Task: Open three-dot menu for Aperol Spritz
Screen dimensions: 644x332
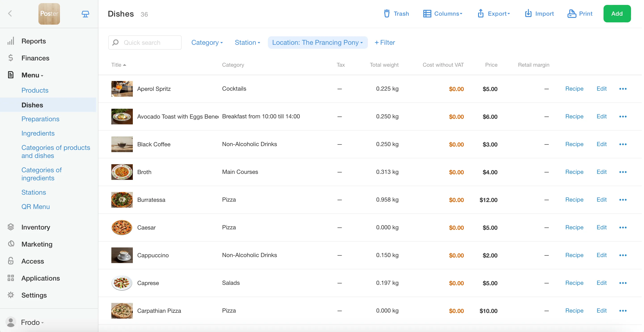Action: [623, 89]
